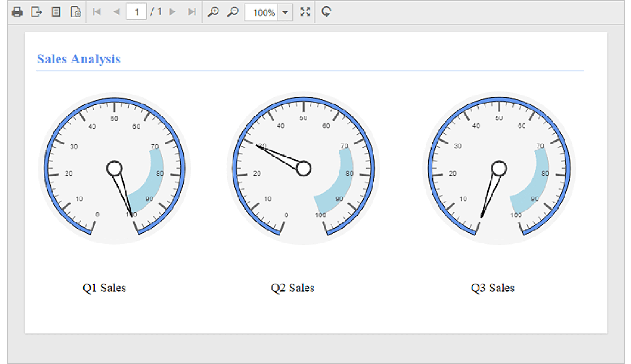Jump to the first page

97,12
